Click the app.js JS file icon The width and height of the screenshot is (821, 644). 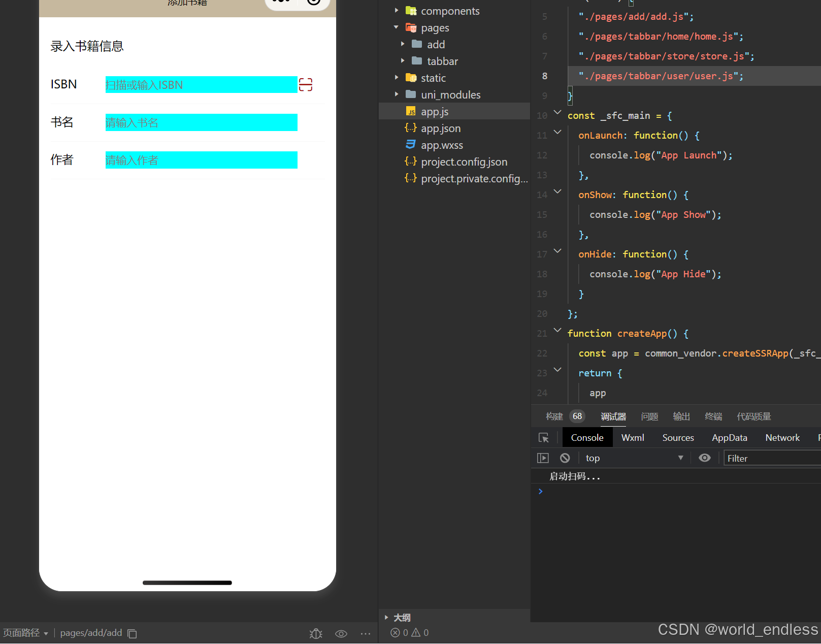pyautogui.click(x=411, y=111)
